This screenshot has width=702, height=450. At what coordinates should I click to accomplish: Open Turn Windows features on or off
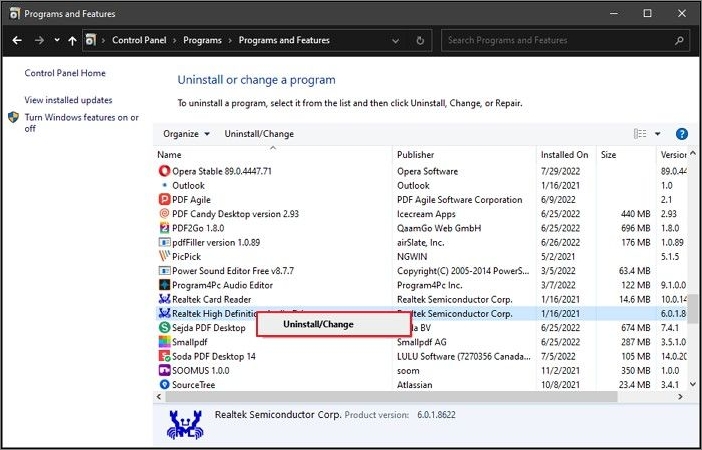80,122
